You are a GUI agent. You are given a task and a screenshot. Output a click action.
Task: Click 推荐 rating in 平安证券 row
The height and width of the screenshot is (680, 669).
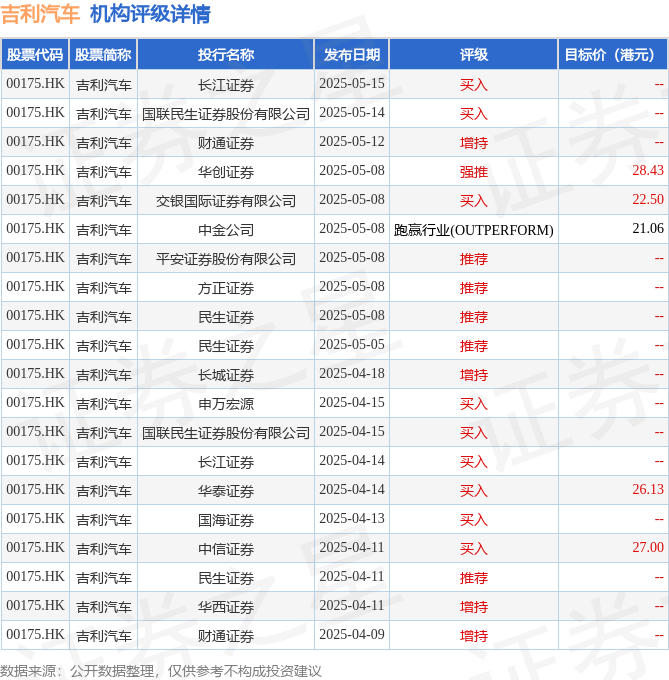(473, 259)
